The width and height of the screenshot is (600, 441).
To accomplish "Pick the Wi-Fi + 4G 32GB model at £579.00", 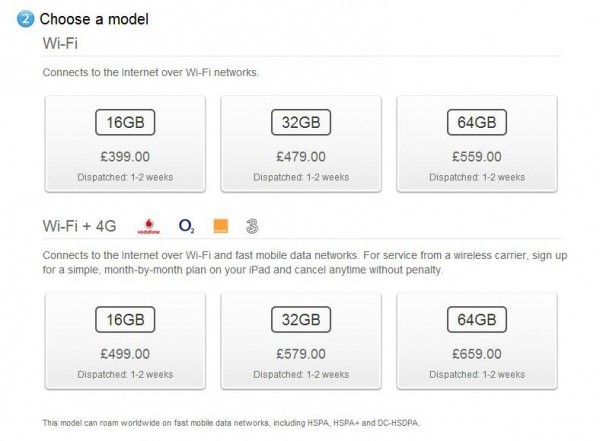I will [x=301, y=341].
